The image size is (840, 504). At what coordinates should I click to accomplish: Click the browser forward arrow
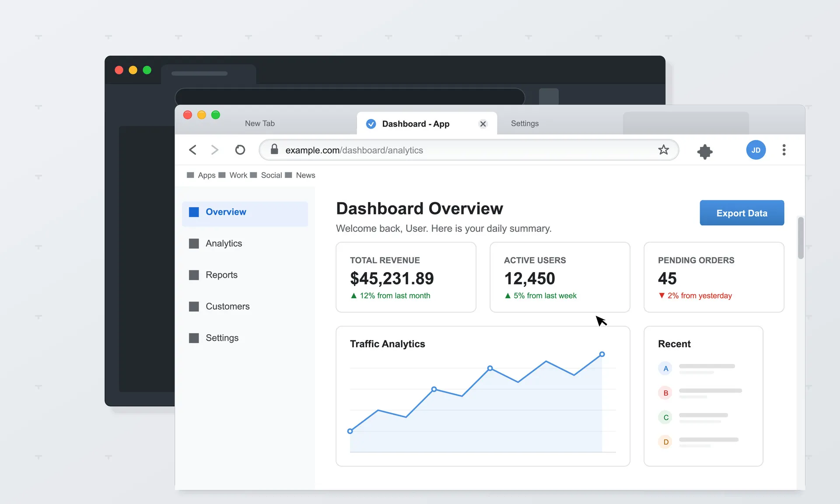click(214, 150)
